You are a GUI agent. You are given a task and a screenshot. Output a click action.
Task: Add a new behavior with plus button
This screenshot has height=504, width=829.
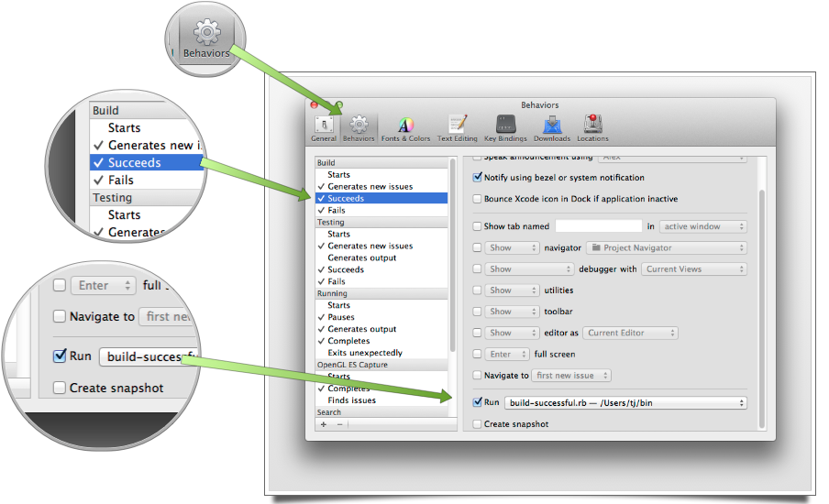point(324,425)
